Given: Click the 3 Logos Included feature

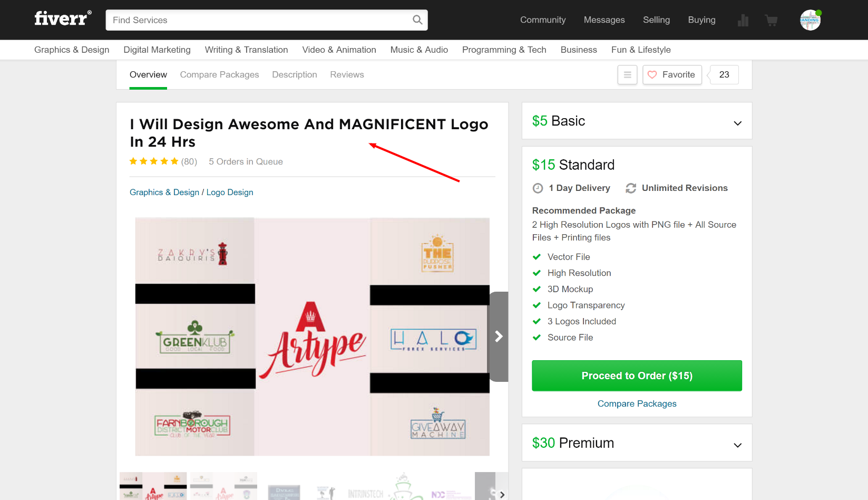Looking at the screenshot, I should (x=582, y=322).
